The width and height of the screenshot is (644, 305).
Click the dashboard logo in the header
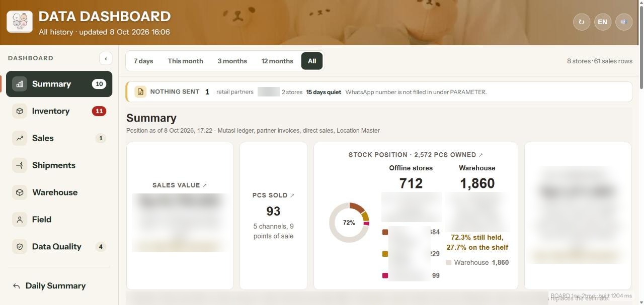coord(20,22)
